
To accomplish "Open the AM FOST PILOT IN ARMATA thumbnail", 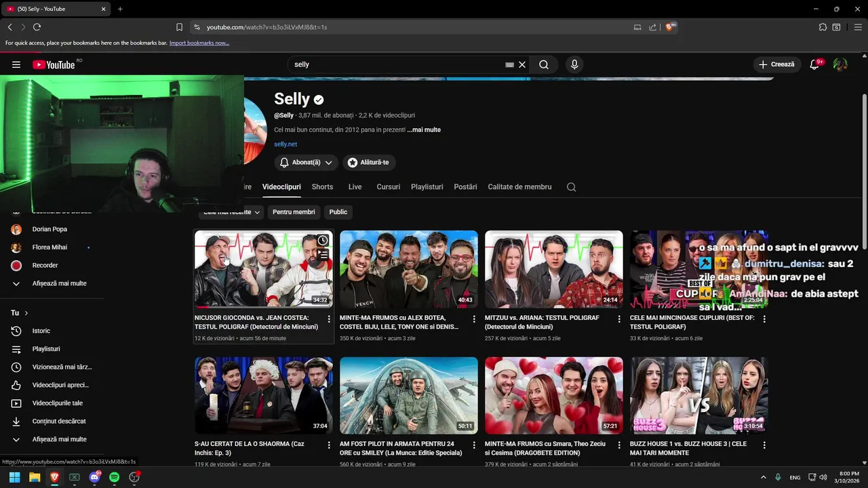I will [x=409, y=396].
